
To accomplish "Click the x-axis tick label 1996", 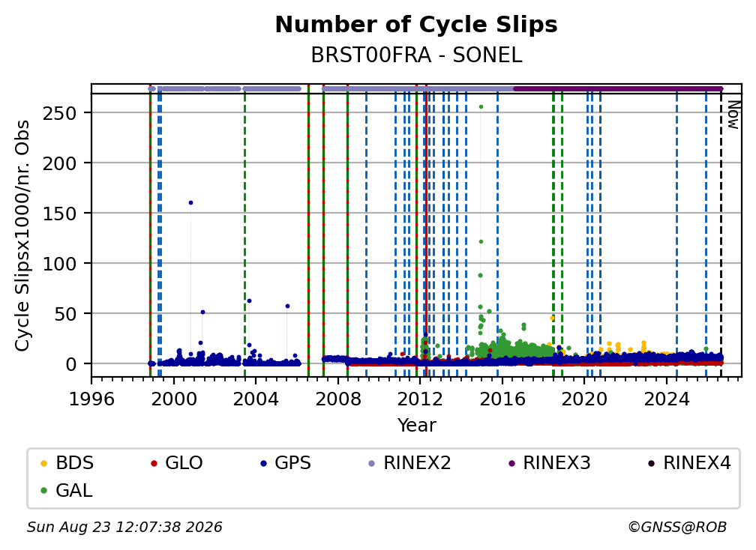I will [x=91, y=399].
